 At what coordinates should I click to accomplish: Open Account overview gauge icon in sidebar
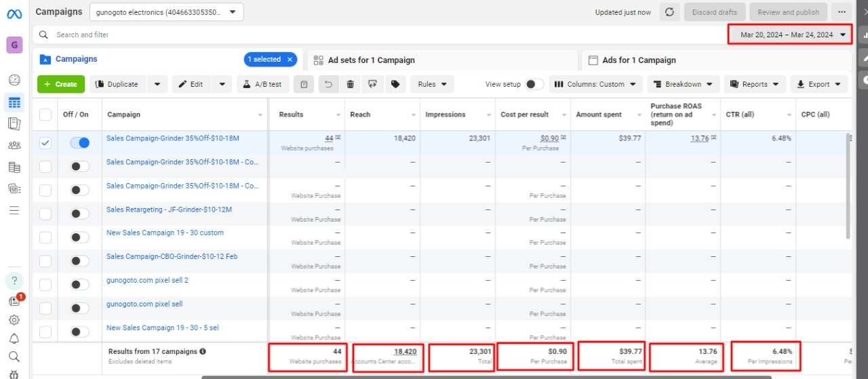click(14, 80)
